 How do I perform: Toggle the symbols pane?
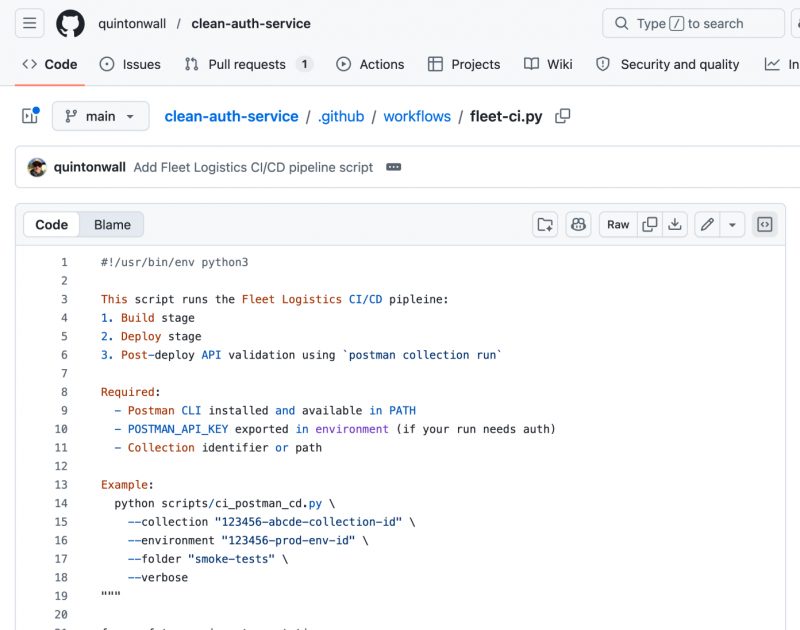point(765,224)
